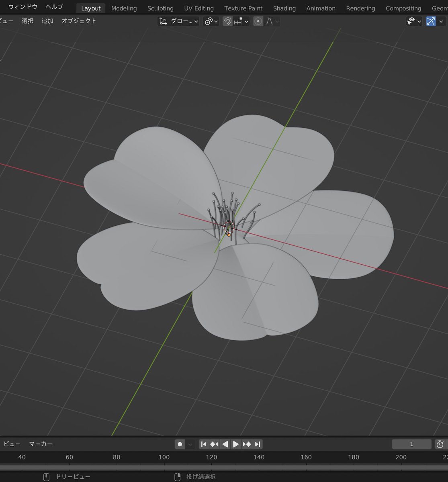Toggle the snap magnet icon
Viewport: 448px width, 482px height.
(227, 21)
